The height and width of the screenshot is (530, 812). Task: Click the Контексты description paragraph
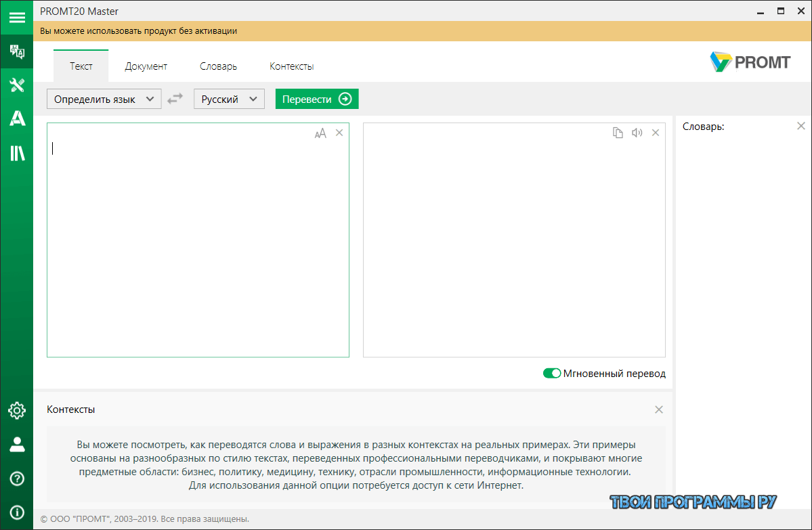coord(356,465)
